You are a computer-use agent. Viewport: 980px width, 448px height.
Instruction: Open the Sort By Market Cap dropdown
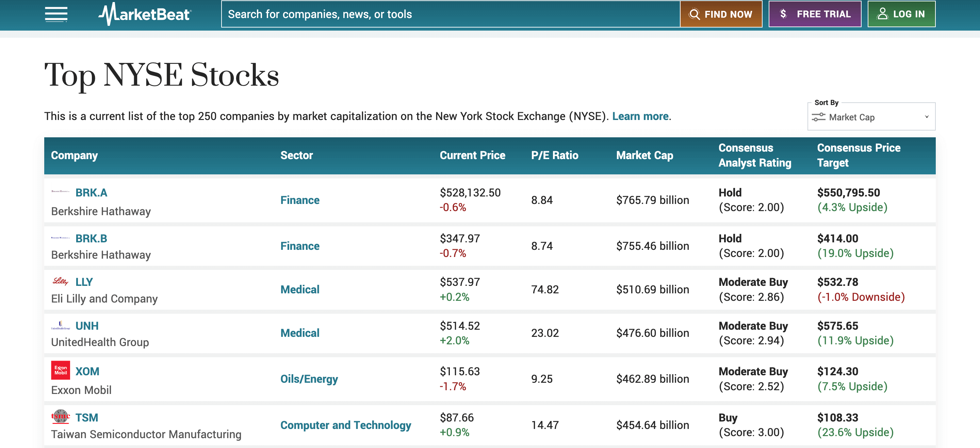tap(871, 117)
